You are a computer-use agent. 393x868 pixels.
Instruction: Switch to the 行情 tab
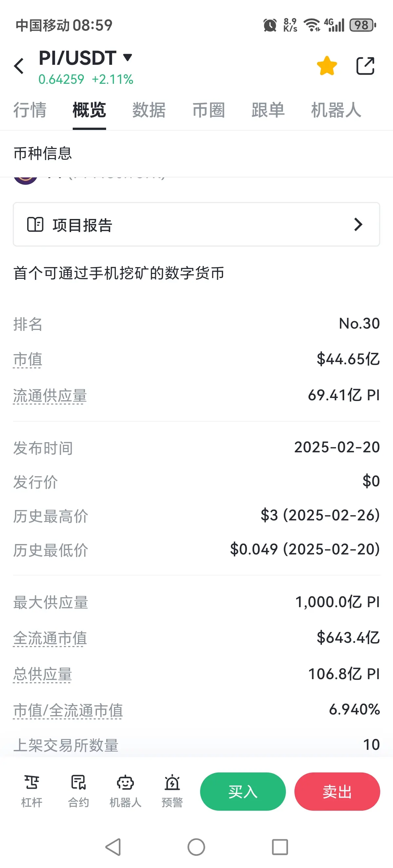(x=30, y=110)
